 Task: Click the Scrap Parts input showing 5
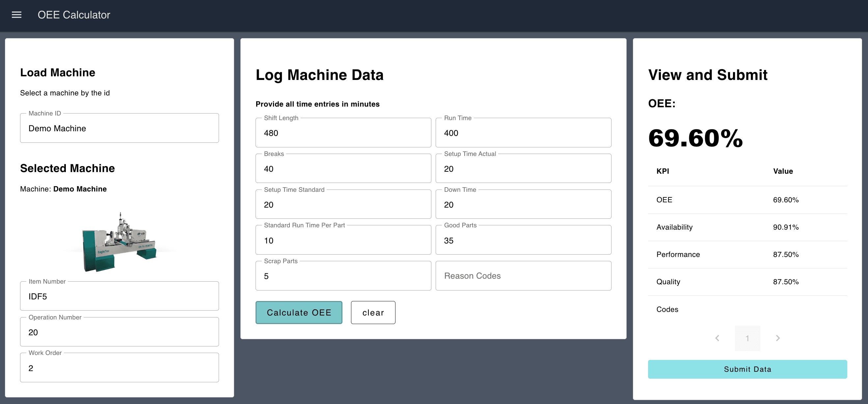click(343, 275)
